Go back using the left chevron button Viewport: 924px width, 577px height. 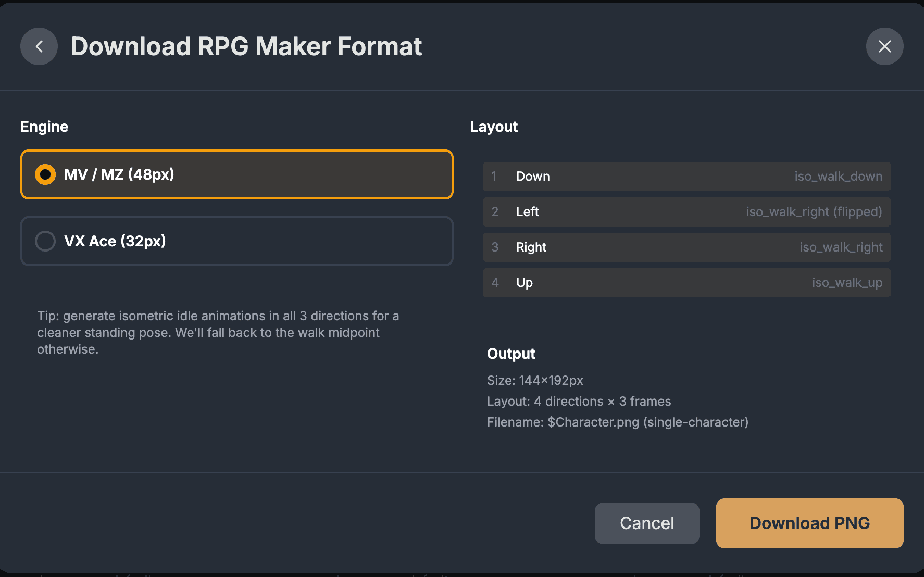(x=39, y=46)
